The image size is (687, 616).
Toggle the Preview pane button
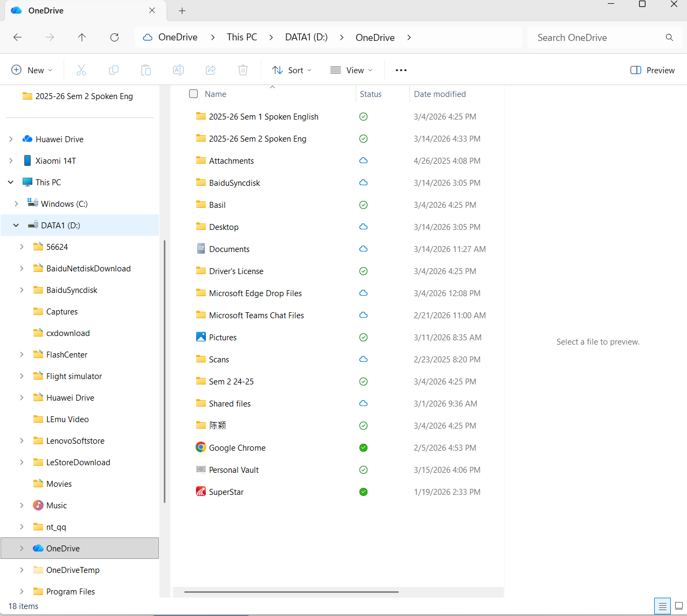(x=653, y=70)
